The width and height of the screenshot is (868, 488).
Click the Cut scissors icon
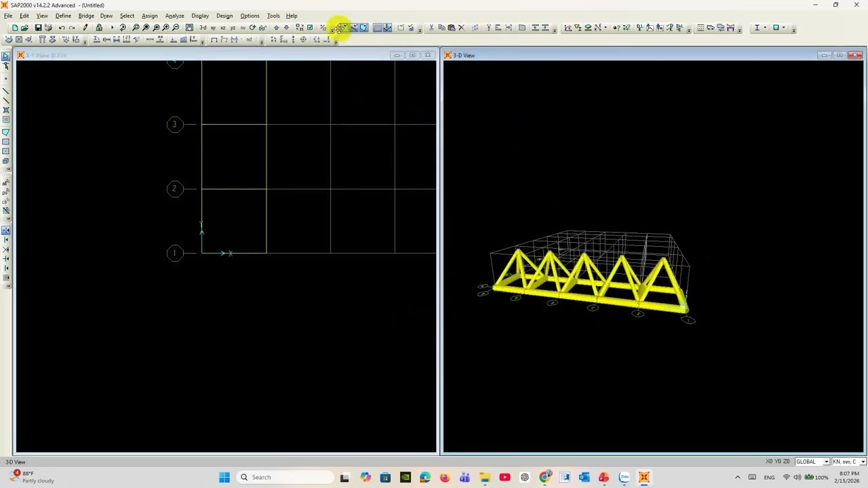431,28
